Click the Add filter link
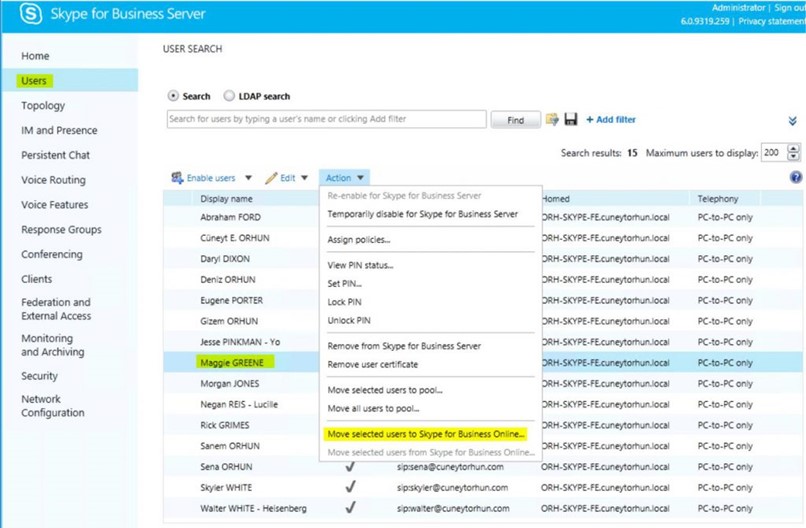 pyautogui.click(x=611, y=120)
